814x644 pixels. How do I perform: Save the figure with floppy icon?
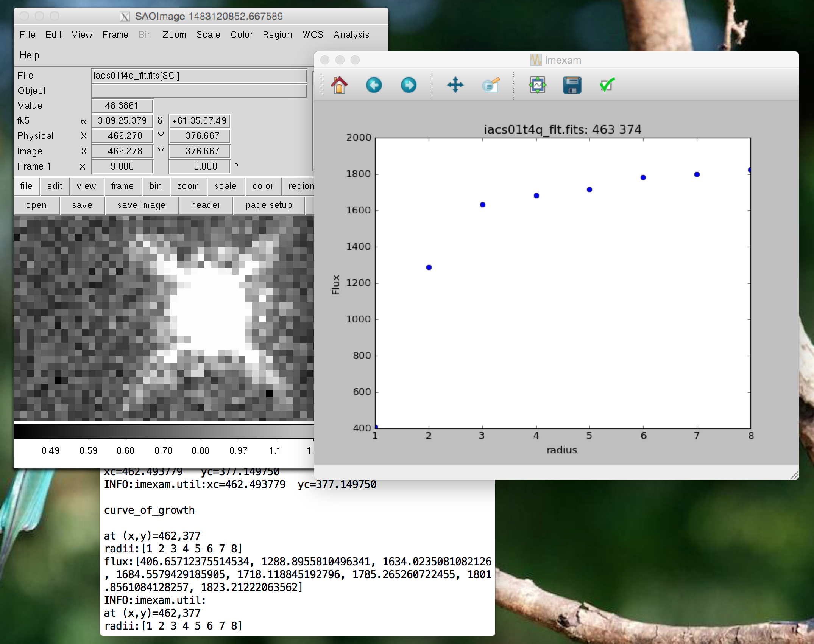tap(572, 85)
